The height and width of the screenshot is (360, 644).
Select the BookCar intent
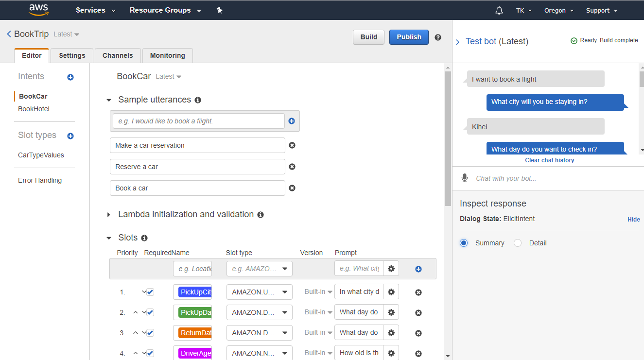(33, 96)
